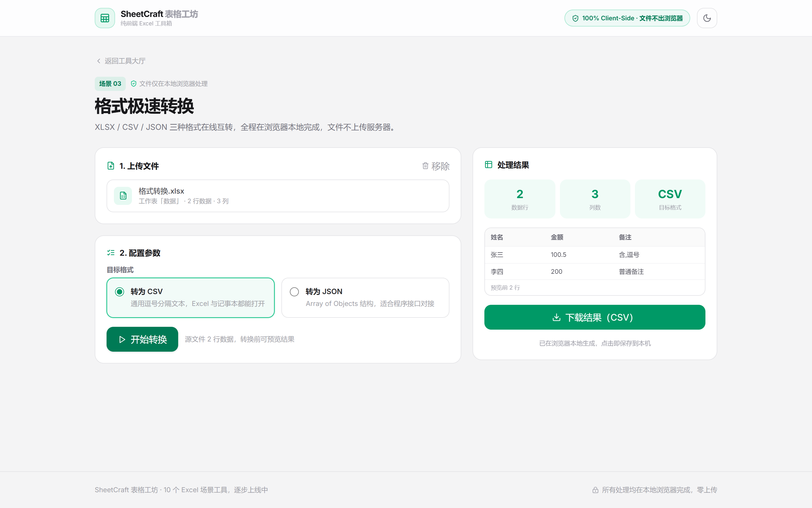Click the checklist icon beside 2. 配置参数

click(x=111, y=253)
